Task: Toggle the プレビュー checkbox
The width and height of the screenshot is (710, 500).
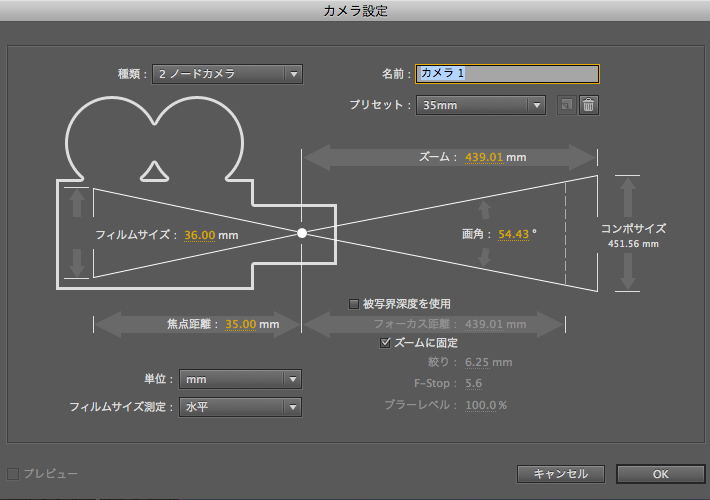Action: [14, 473]
